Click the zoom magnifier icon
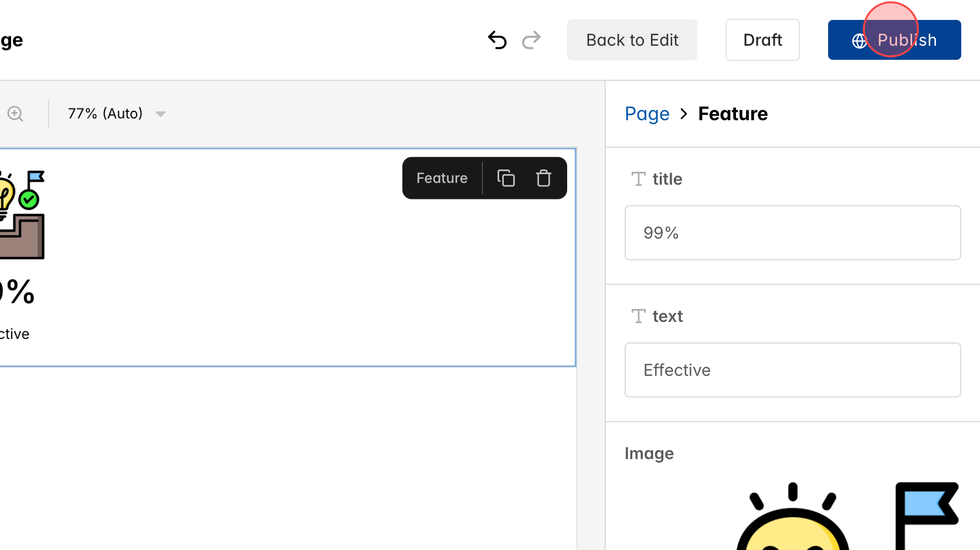The height and width of the screenshot is (550, 980). pyautogui.click(x=15, y=114)
